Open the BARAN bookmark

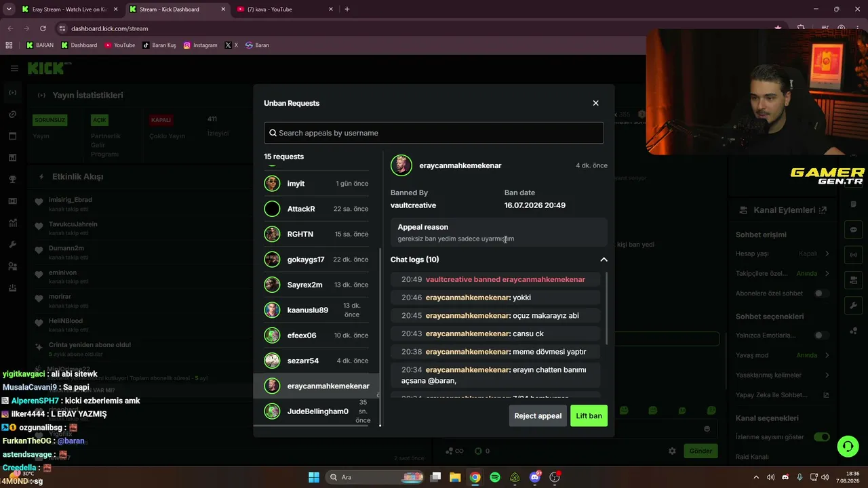(40, 45)
